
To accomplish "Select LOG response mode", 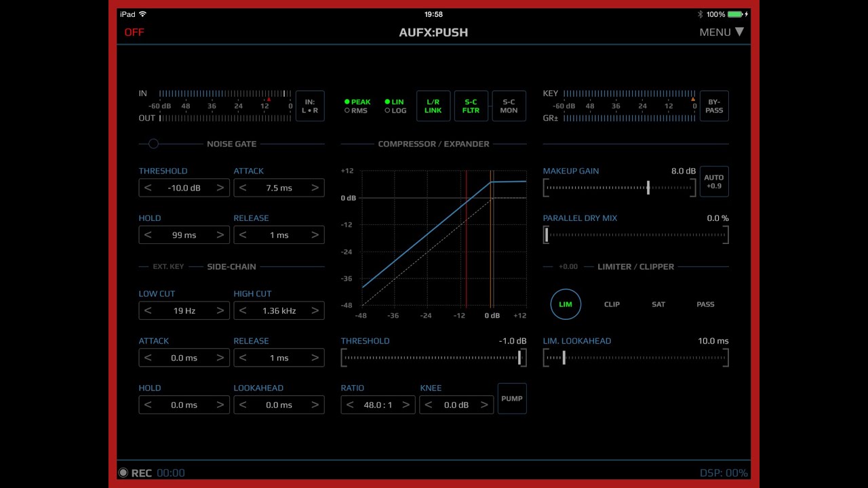I will pos(395,110).
